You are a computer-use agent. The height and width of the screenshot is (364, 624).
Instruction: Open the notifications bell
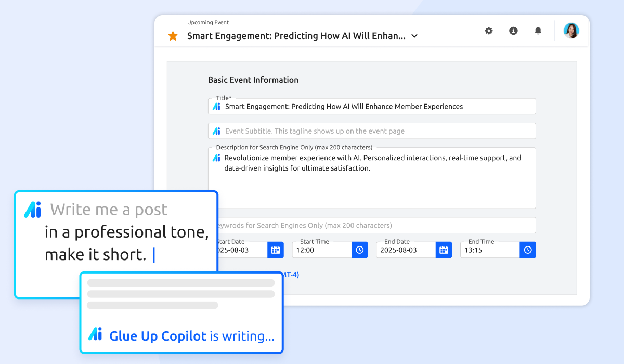(x=538, y=31)
